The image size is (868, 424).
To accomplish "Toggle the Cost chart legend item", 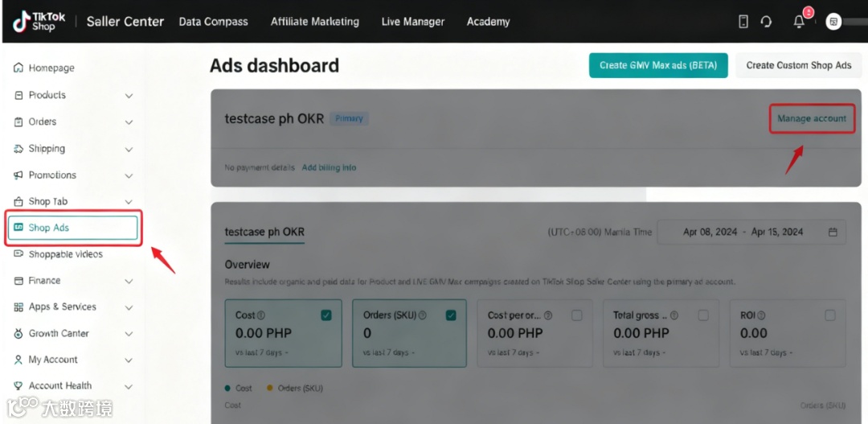I will [x=238, y=388].
